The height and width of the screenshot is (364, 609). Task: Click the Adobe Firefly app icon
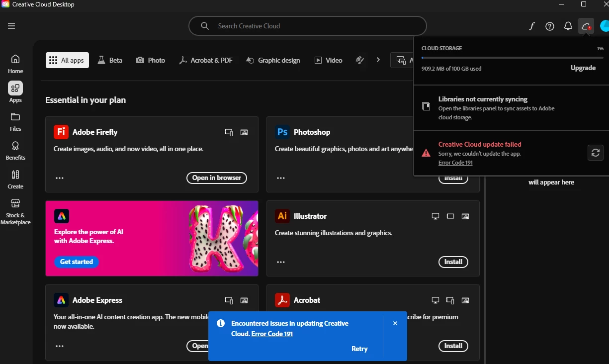point(61,132)
